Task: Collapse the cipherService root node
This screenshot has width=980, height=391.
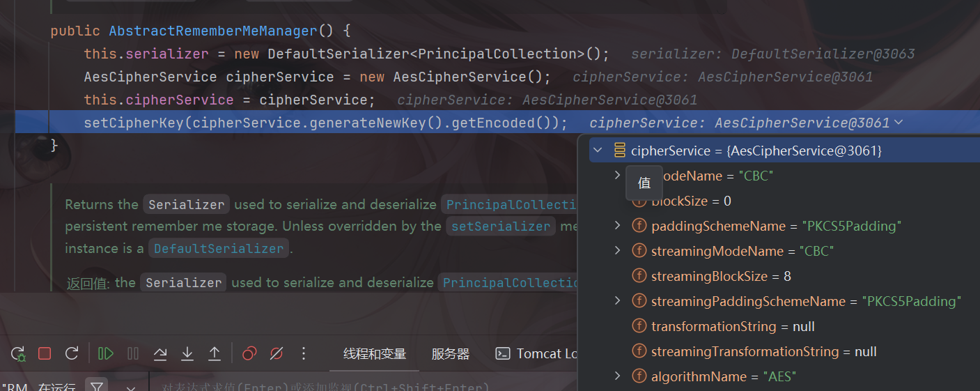Action: (598, 151)
